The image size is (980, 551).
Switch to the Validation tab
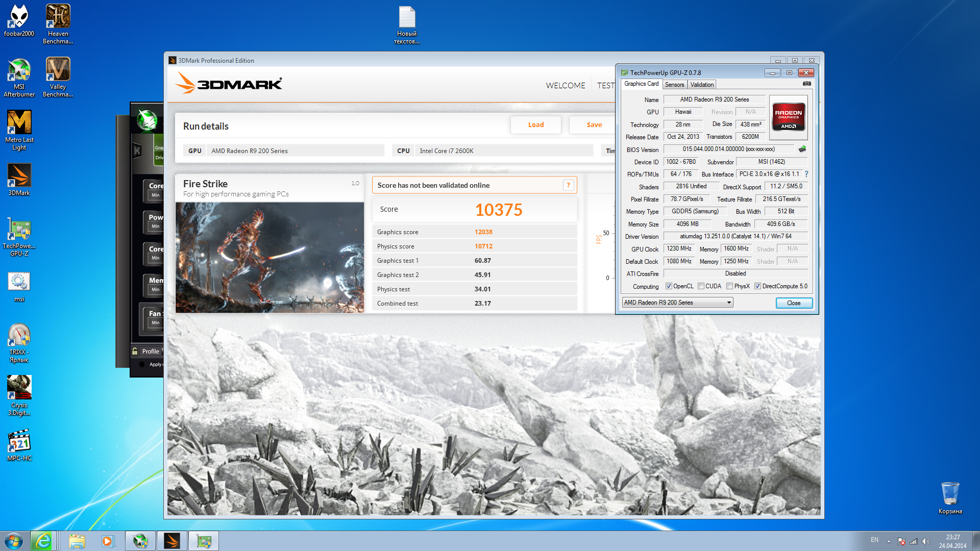coord(702,85)
